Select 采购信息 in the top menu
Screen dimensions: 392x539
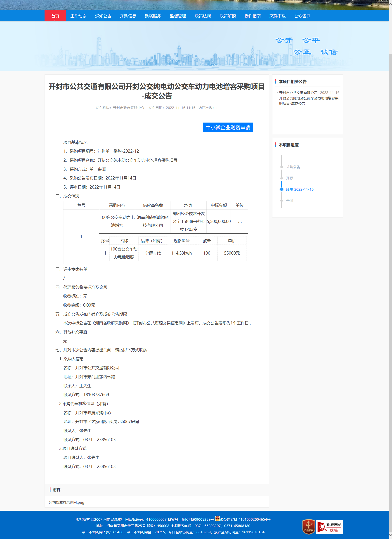(128, 16)
